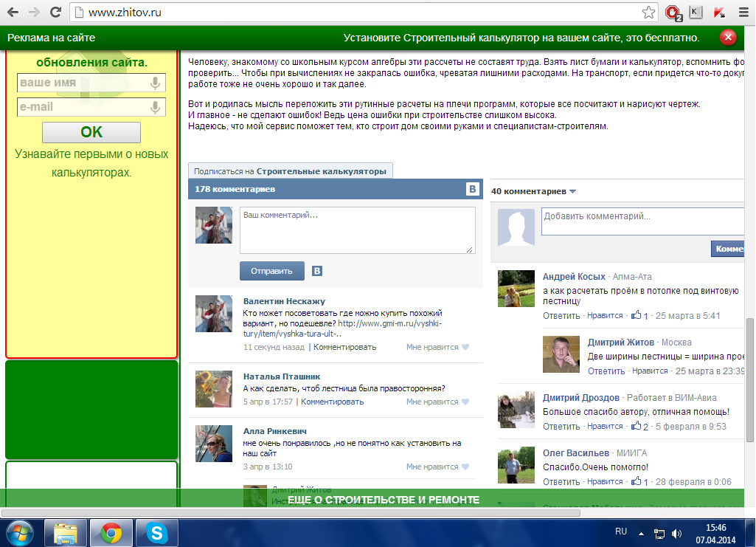Click the RU language indicator
The image size is (756, 547).
(x=621, y=531)
